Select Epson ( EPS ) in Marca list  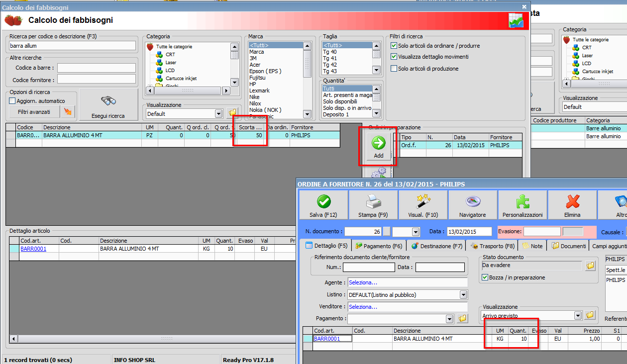click(265, 71)
